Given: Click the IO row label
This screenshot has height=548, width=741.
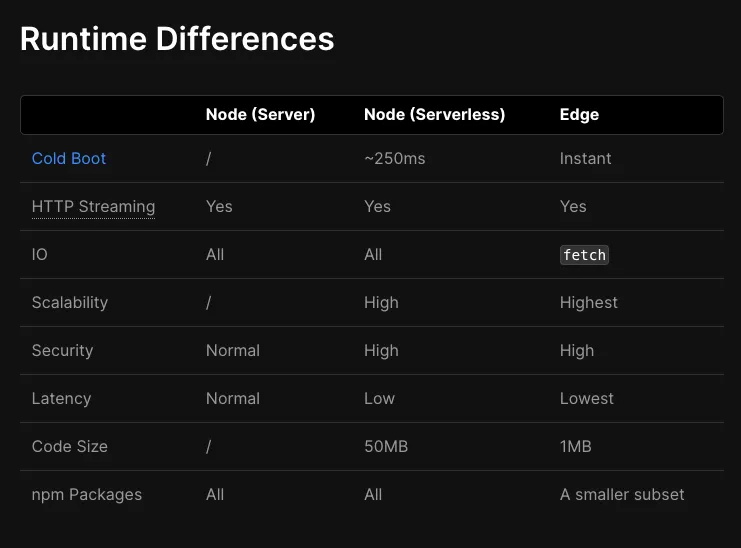Looking at the screenshot, I should [x=40, y=254].
